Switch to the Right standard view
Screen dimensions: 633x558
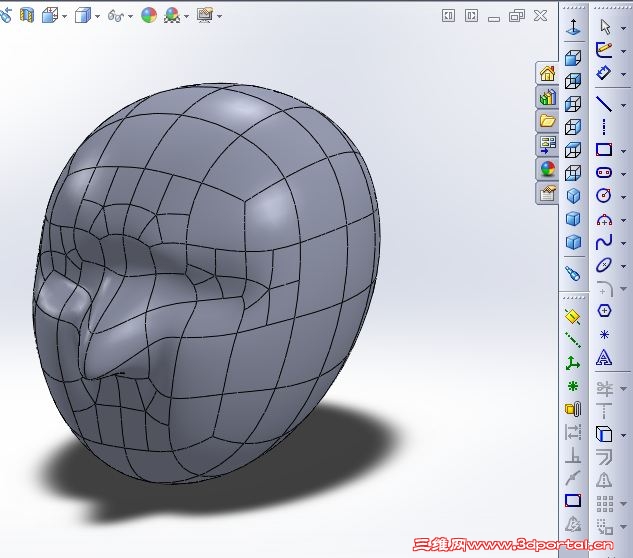[x=573, y=127]
